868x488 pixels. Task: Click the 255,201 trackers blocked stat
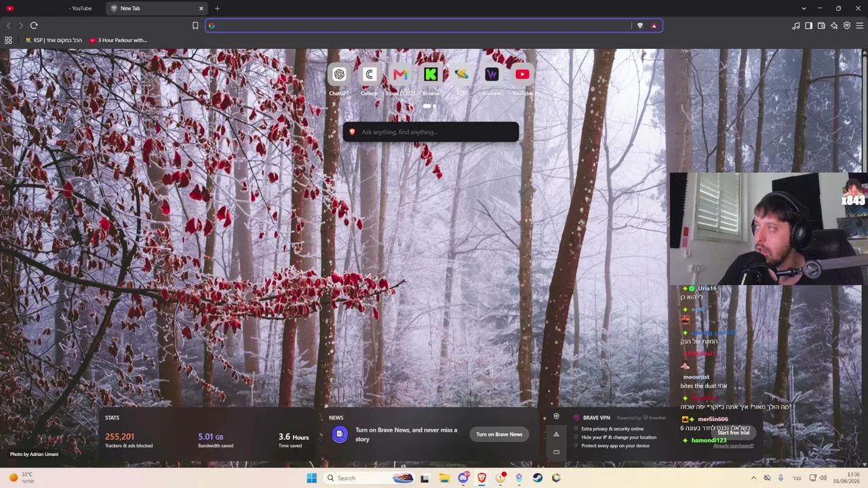pos(128,440)
